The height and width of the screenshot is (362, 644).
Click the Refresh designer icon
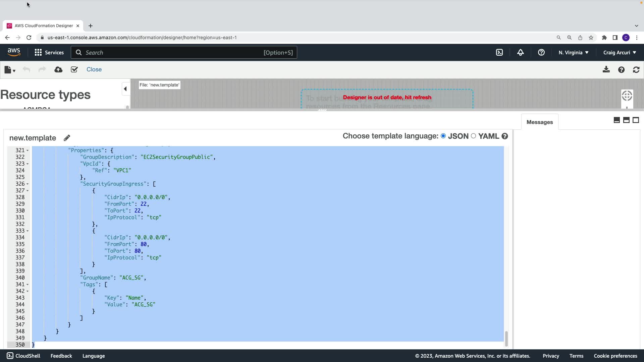[x=636, y=69]
